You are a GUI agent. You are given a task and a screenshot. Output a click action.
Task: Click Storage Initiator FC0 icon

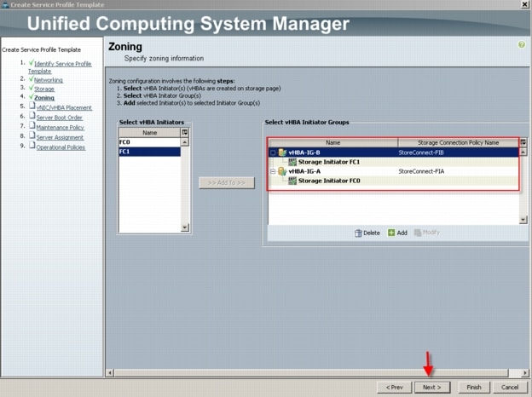292,181
